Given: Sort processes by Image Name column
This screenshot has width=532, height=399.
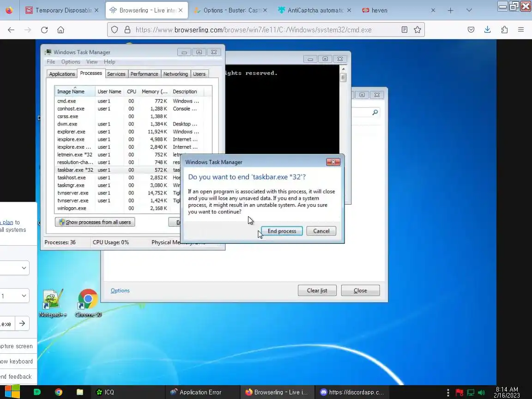Looking at the screenshot, I should point(75,91).
